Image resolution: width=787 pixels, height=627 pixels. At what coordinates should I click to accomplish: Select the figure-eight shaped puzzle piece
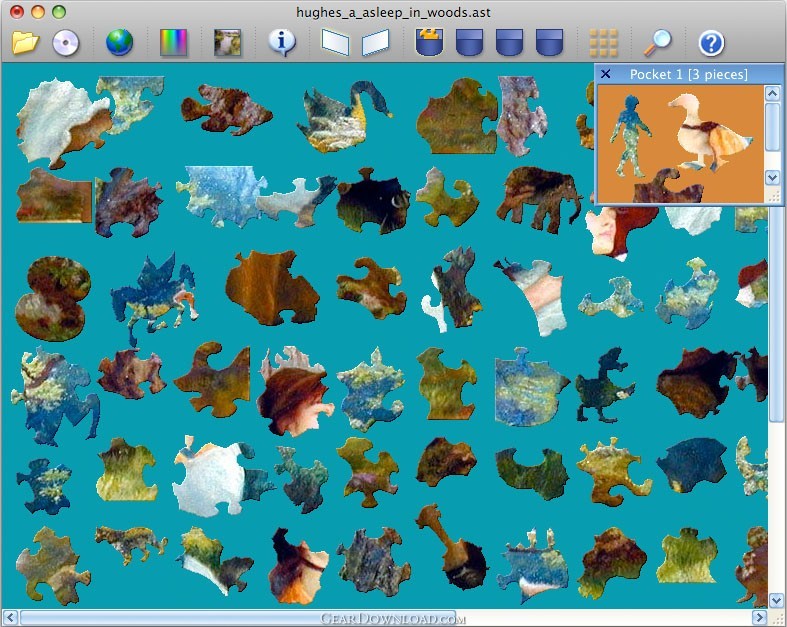(53, 299)
